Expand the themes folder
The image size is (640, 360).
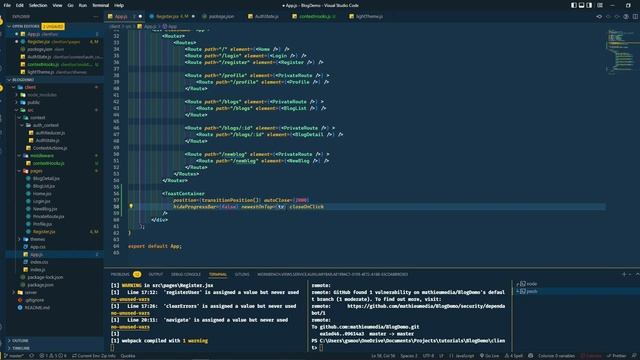[x=38, y=239]
